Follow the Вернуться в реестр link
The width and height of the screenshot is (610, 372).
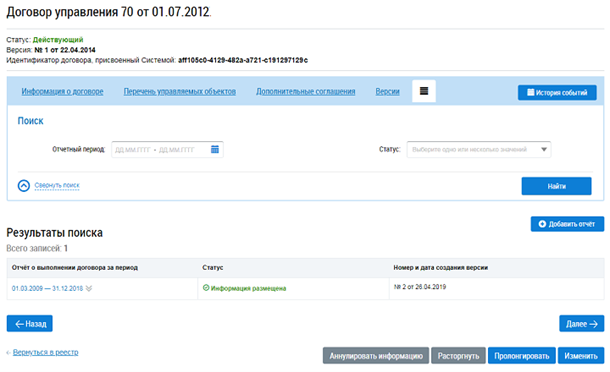click(46, 352)
